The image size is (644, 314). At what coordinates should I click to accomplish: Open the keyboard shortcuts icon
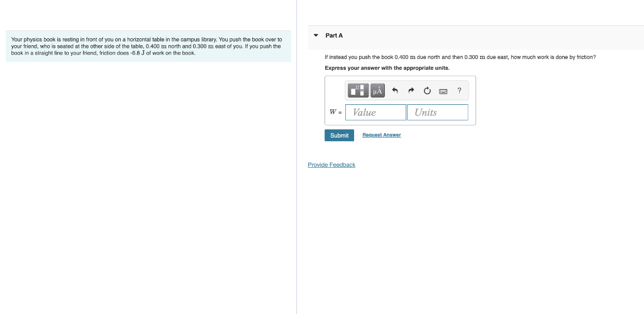click(x=443, y=91)
